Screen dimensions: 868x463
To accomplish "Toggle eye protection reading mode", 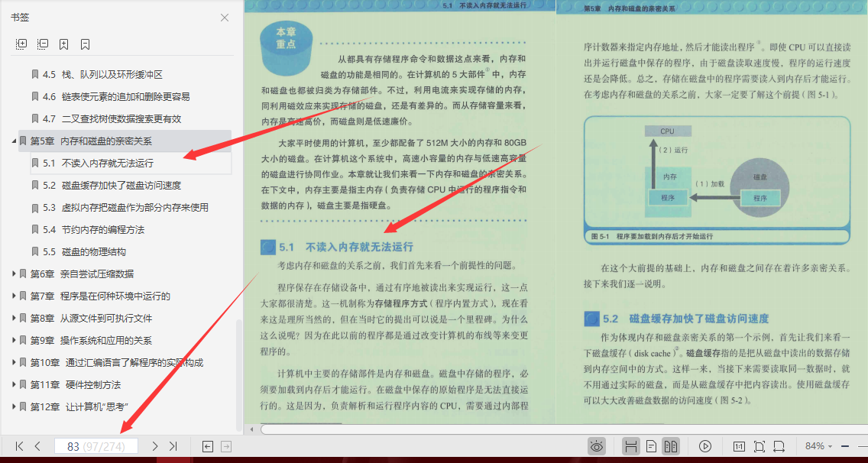I will point(598,445).
